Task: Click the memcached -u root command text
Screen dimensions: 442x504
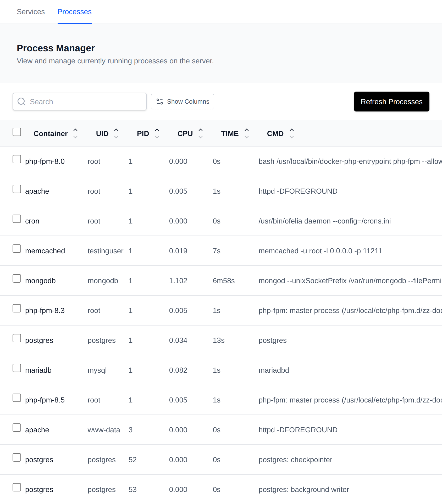Action: point(320,251)
